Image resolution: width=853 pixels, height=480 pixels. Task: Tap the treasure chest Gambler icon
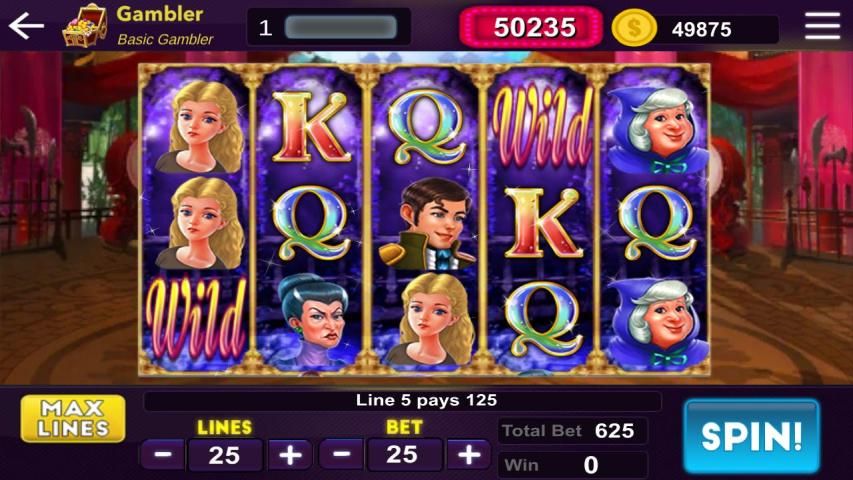[x=84, y=26]
